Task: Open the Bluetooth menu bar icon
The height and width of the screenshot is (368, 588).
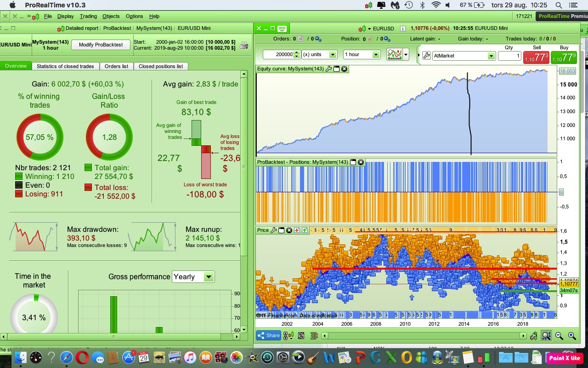Action: point(423,5)
